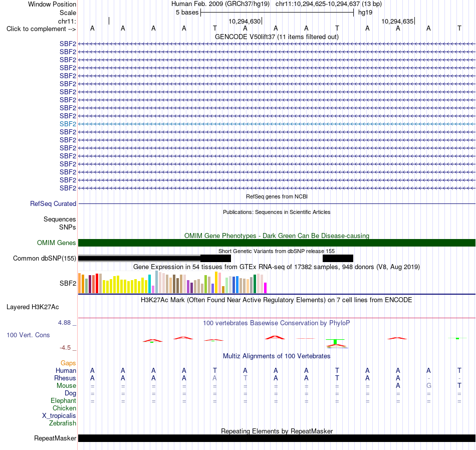This screenshot has width=476, height=450.
Task: Click the Common dbSNP(155) label
Action: [x=44, y=259]
